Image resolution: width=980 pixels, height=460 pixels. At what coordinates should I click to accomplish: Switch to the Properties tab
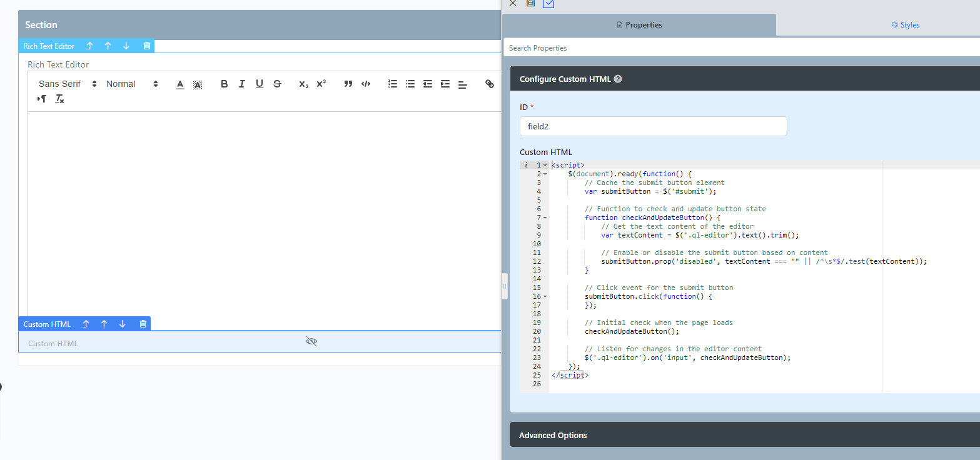(x=639, y=25)
